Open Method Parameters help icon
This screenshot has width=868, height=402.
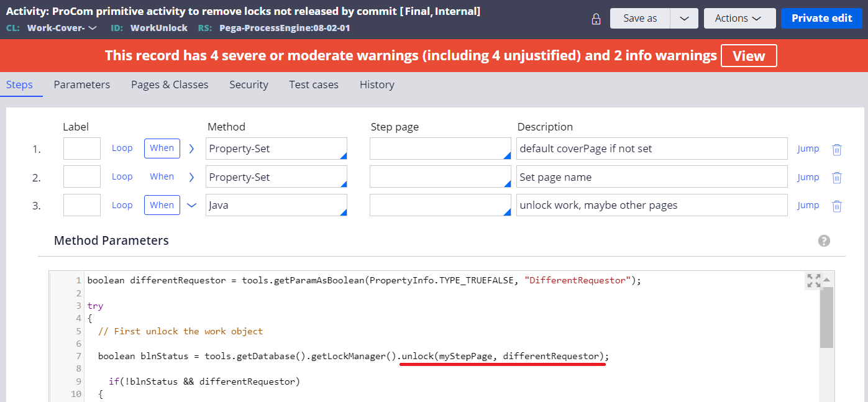pos(824,241)
